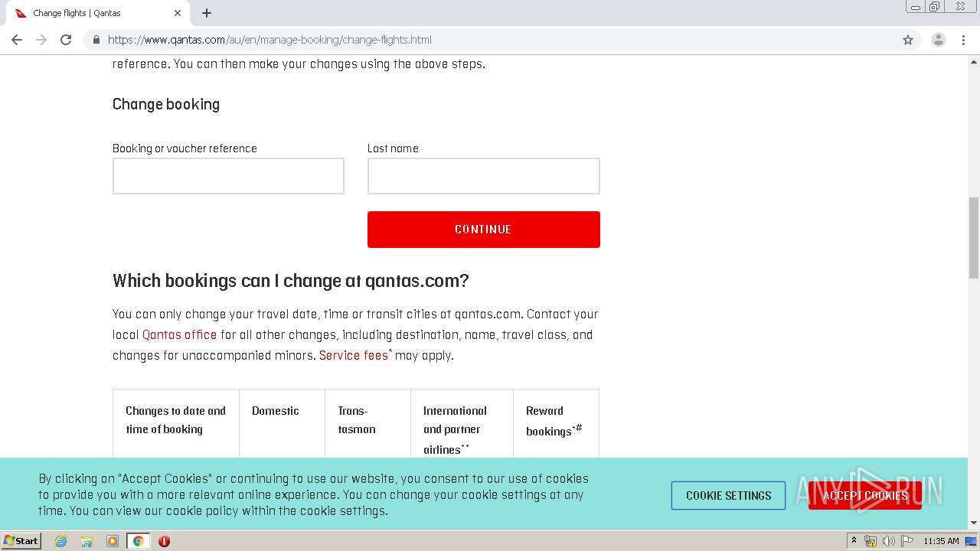Open Chrome profile avatar menu
Image resolution: width=980 pixels, height=551 pixels.
coord(939,40)
